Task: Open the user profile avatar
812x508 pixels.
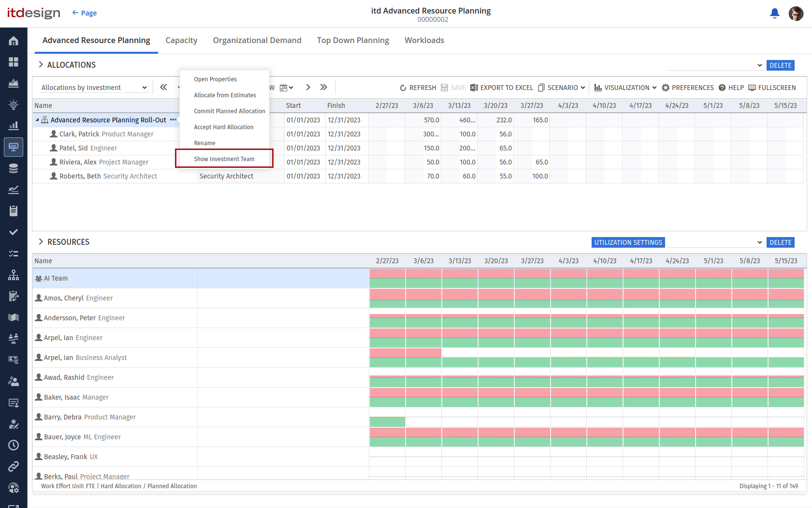Action: point(796,14)
